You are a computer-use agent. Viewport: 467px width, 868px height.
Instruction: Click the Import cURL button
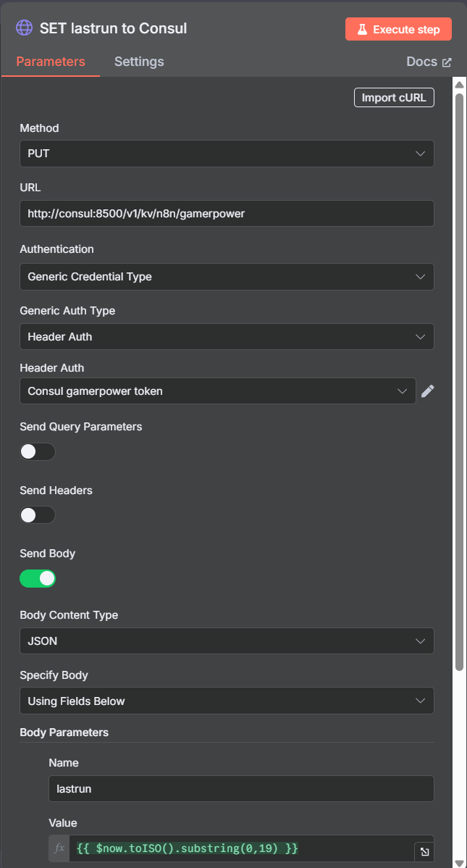(394, 98)
